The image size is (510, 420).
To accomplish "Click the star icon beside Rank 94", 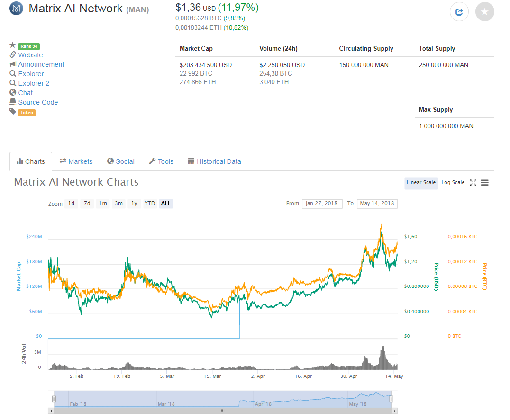I will (x=13, y=45).
